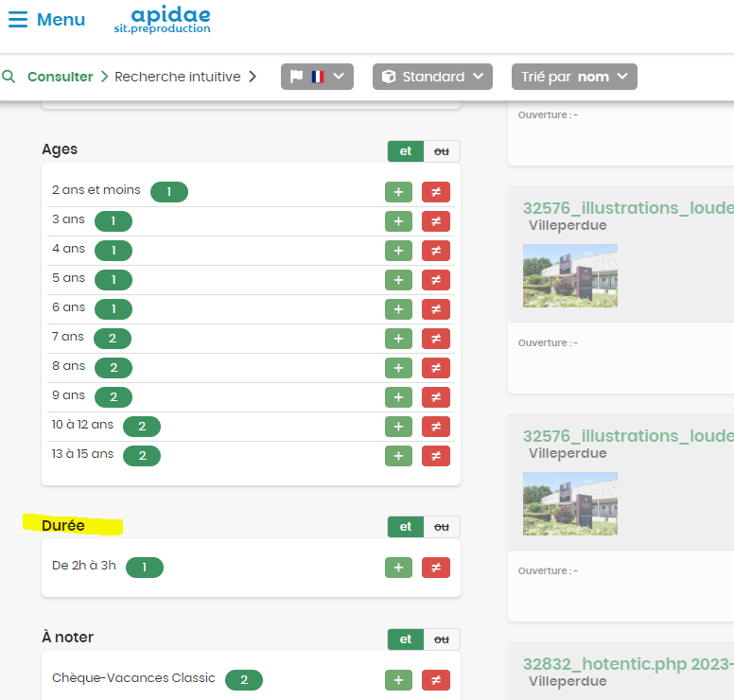Include '7 ans' with the green plus
Viewport: 734px width, 700px height.
click(x=398, y=339)
